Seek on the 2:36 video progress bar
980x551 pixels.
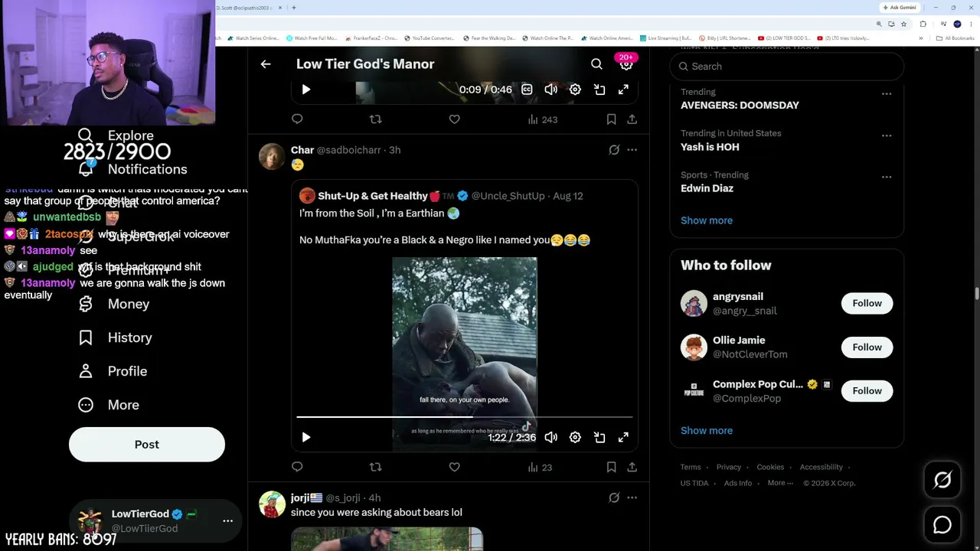465,417
